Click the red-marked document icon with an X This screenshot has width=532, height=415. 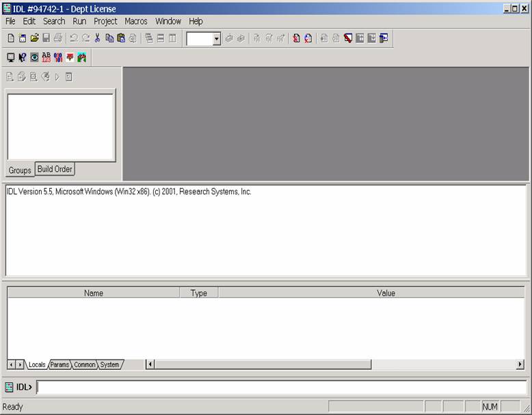coord(308,38)
